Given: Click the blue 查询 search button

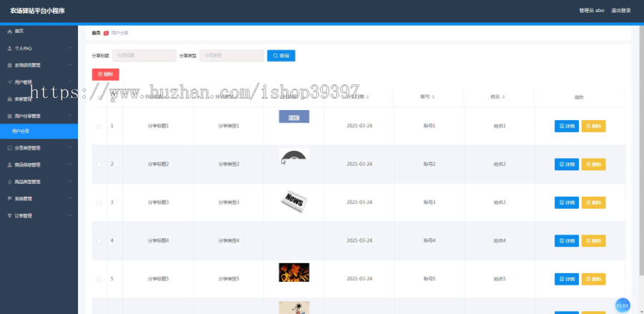Looking at the screenshot, I should (281, 55).
